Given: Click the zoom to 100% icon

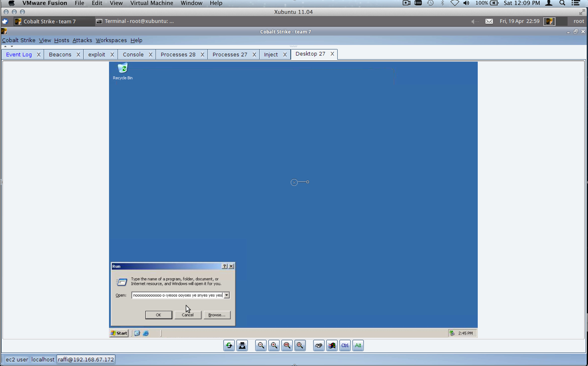Looking at the screenshot, I should point(287,345).
